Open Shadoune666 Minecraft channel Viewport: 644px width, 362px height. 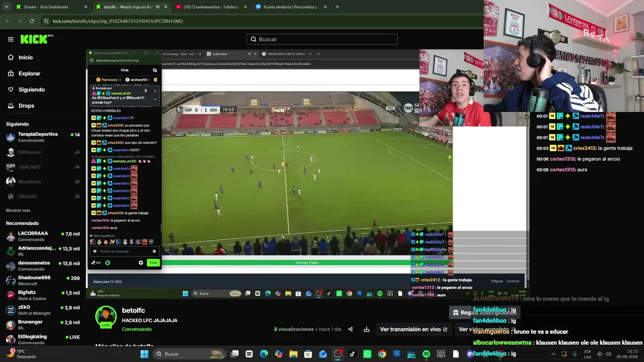point(43,281)
